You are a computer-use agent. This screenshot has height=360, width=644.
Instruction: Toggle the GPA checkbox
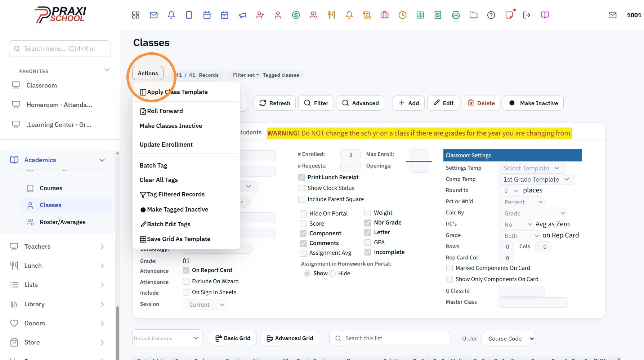pos(368,243)
